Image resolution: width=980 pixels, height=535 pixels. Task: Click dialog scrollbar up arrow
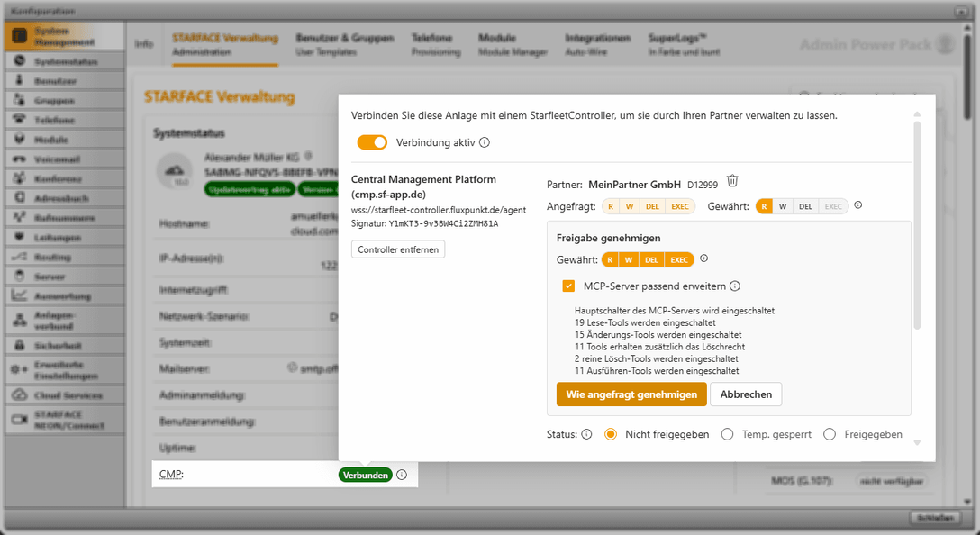coord(917,114)
